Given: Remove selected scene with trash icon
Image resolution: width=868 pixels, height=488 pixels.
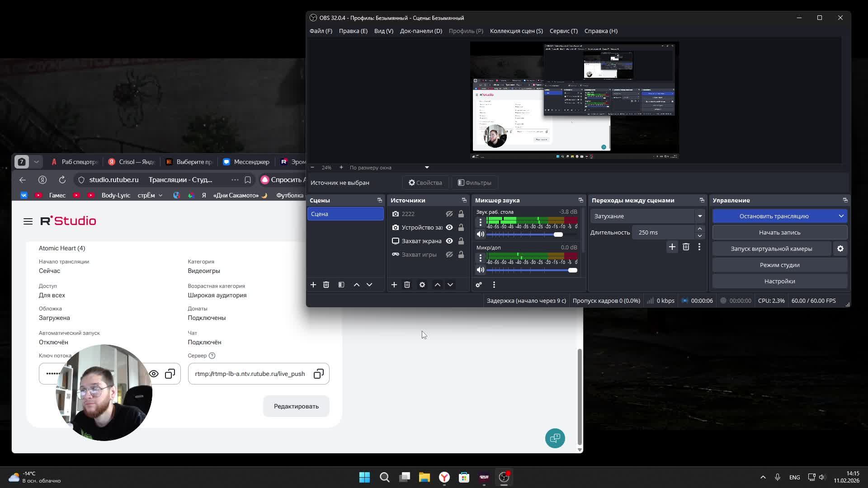Looking at the screenshot, I should tap(326, 285).
